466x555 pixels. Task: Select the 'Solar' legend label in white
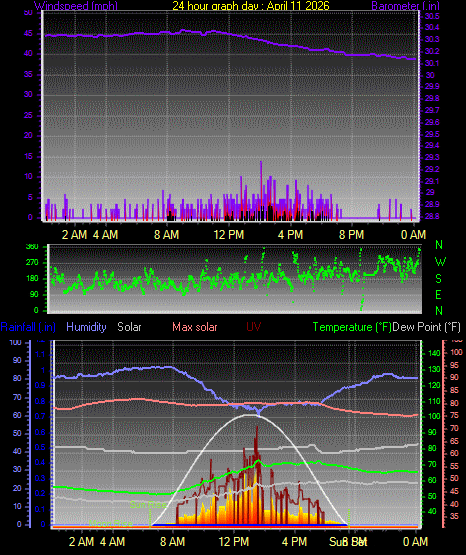[129, 327]
